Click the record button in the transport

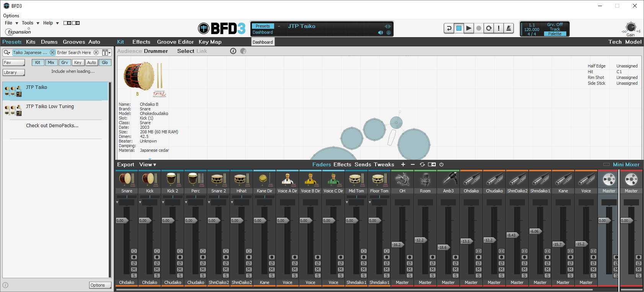click(479, 28)
